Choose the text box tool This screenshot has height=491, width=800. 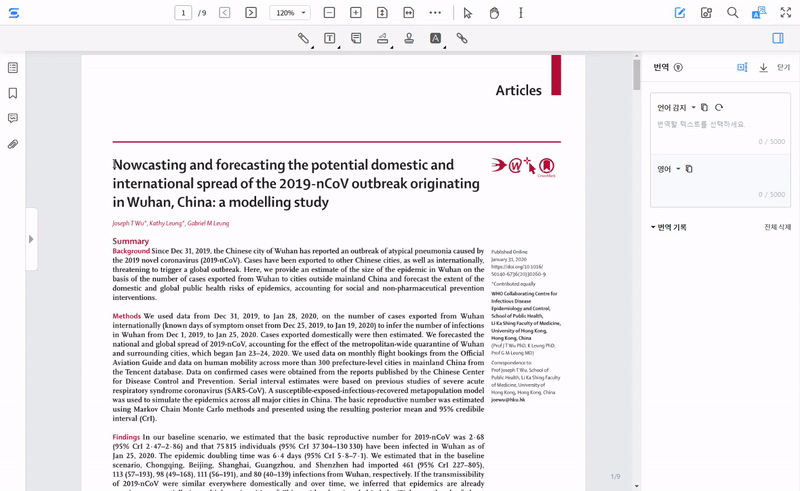pos(330,38)
